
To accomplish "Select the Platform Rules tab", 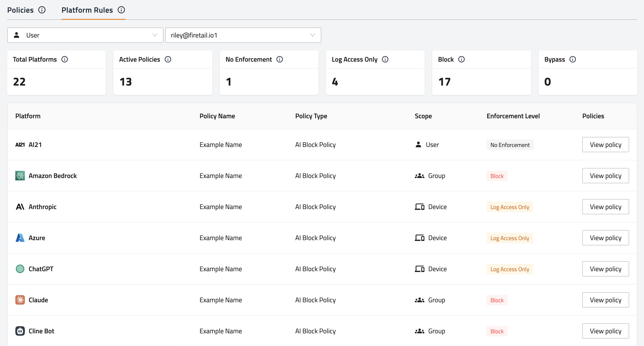I will click(87, 10).
